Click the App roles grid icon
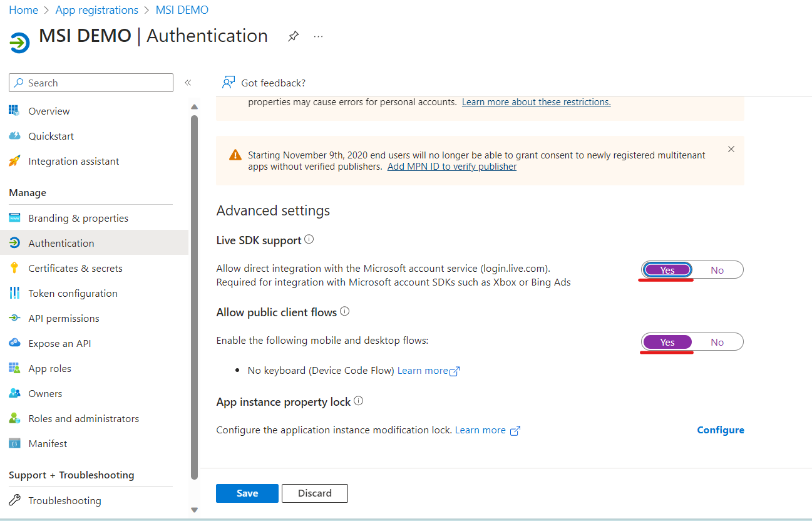The image size is (812, 521). [14, 368]
